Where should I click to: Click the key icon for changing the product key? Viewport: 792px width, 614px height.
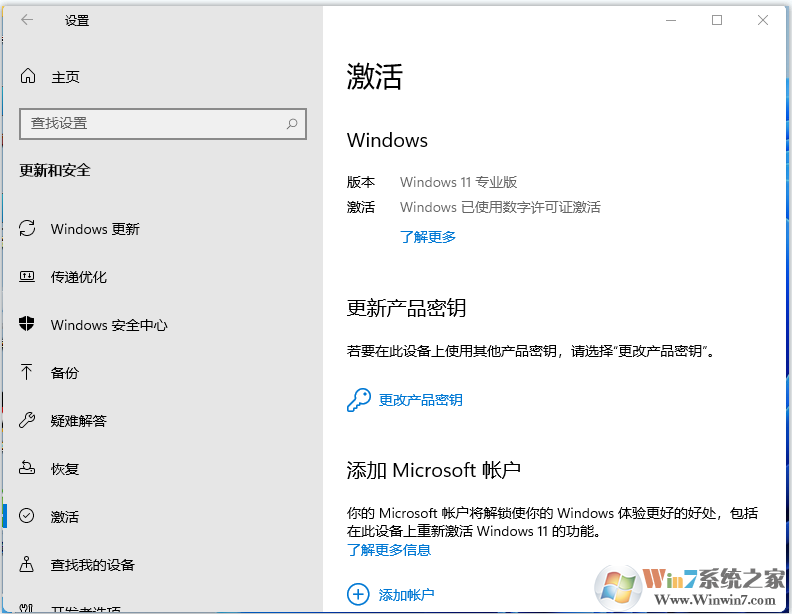pos(358,400)
